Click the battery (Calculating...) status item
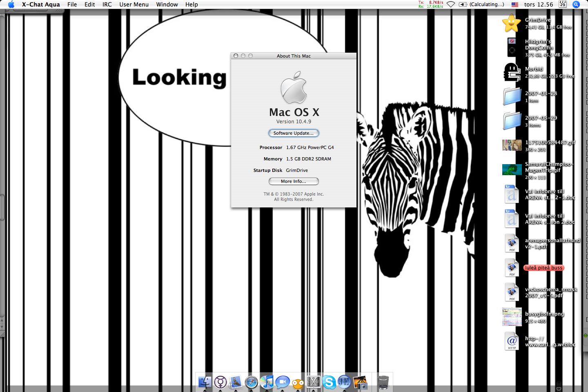This screenshot has height=392, width=588. click(x=481, y=4)
